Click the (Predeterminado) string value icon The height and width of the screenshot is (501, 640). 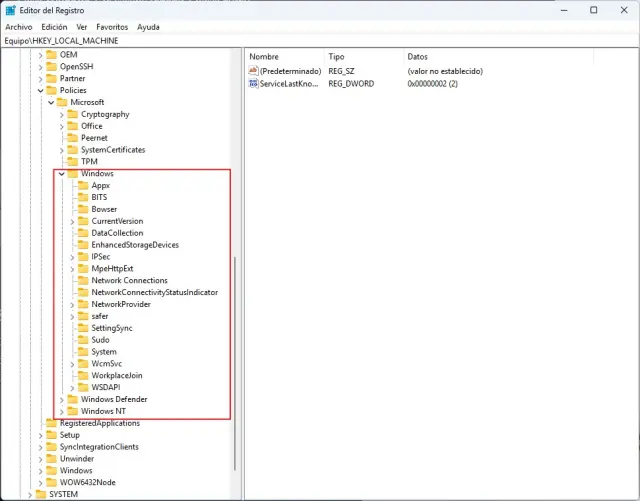253,72
